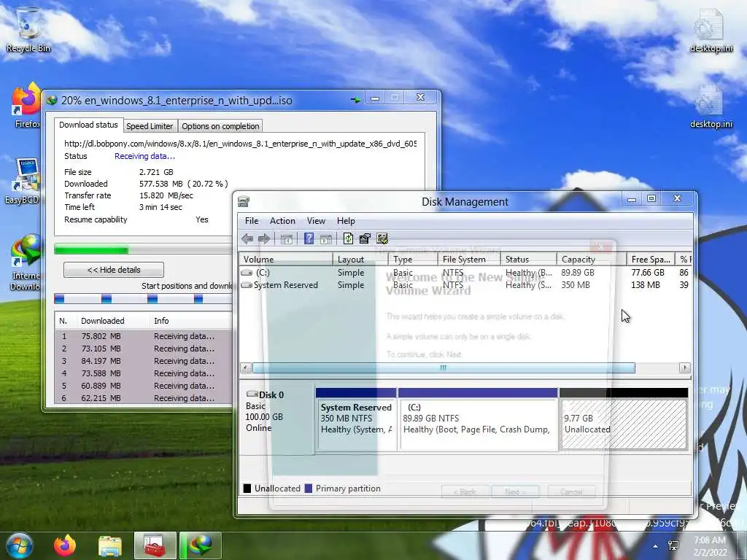Select connection row with 75.802 MB
Viewport: 747px width, 560px height.
(143, 336)
